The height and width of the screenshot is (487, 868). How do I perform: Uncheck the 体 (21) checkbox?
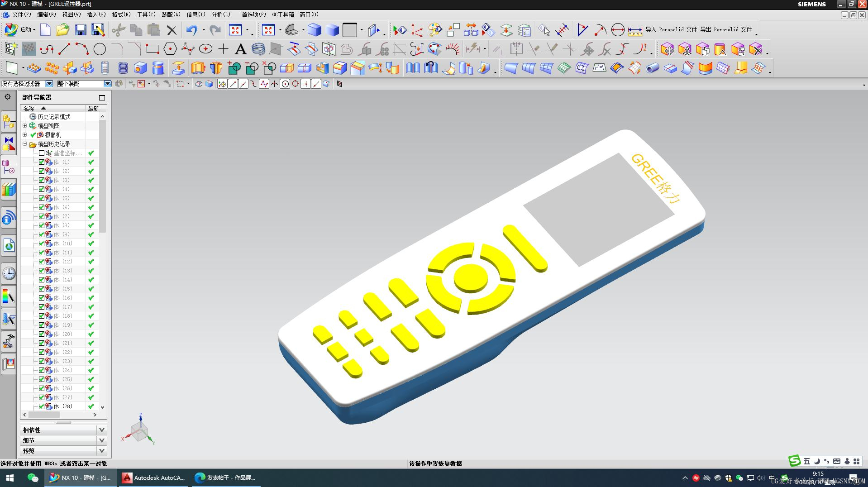pos(42,343)
